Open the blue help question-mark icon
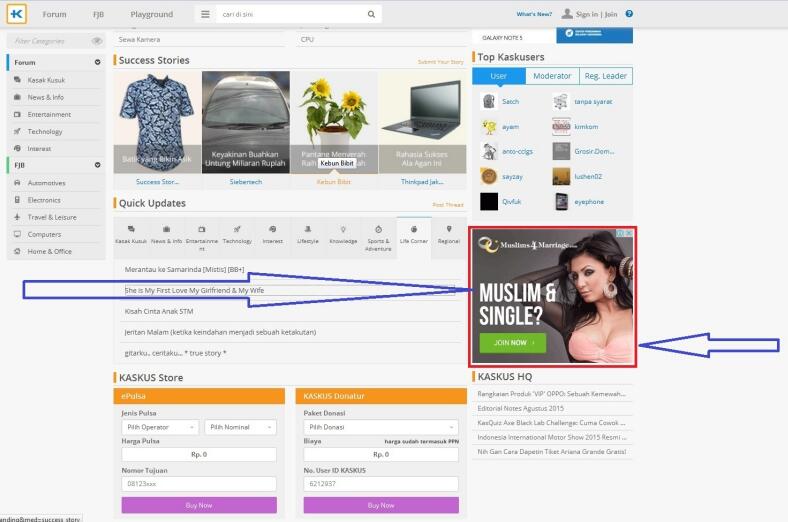Image resolution: width=788 pixels, height=522 pixels. click(x=629, y=14)
